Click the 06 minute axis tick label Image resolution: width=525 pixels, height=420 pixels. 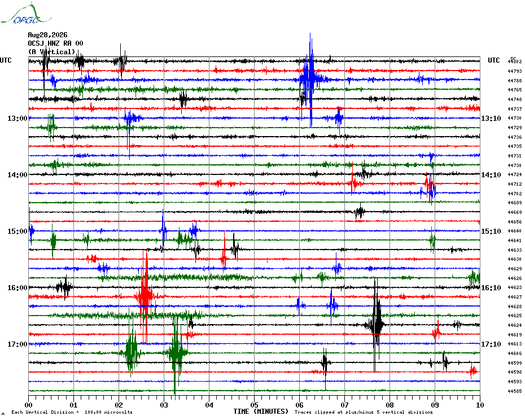tap(300, 405)
